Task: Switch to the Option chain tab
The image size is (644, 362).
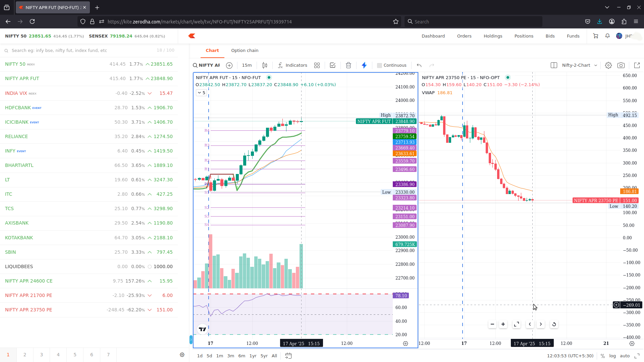Action: click(x=245, y=51)
